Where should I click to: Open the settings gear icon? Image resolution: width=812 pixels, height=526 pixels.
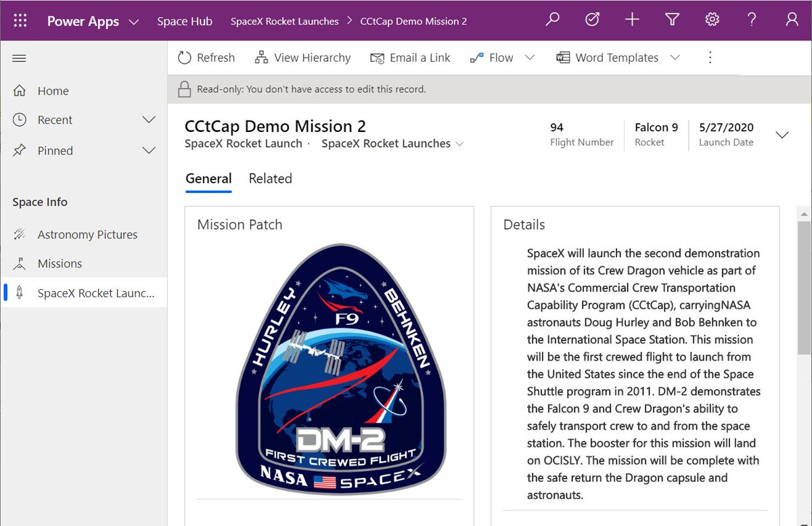click(x=712, y=20)
